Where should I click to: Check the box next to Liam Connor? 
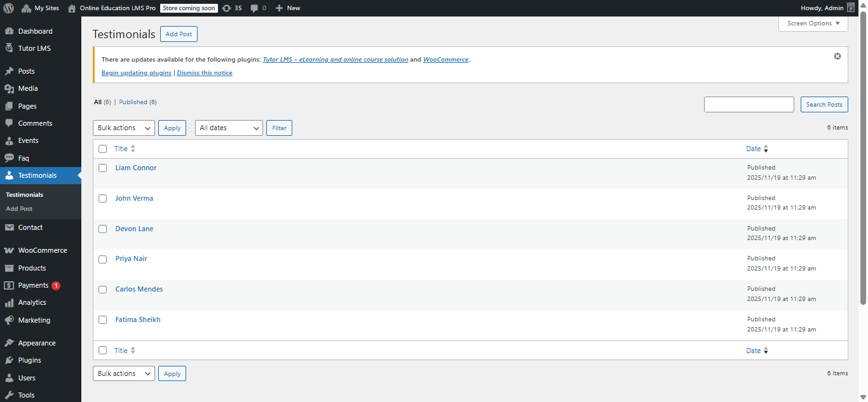tap(103, 168)
